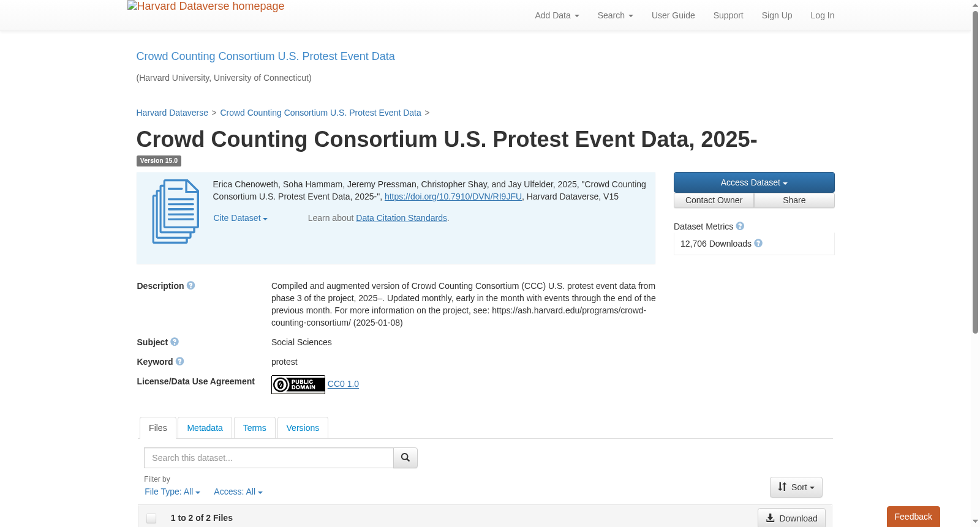
Task: Click the Keyword help icon
Action: (x=180, y=362)
